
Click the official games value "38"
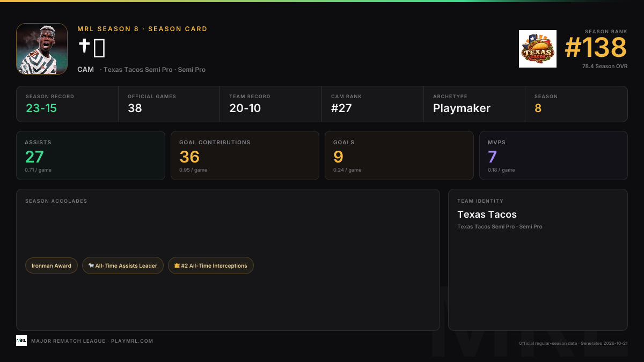(135, 108)
